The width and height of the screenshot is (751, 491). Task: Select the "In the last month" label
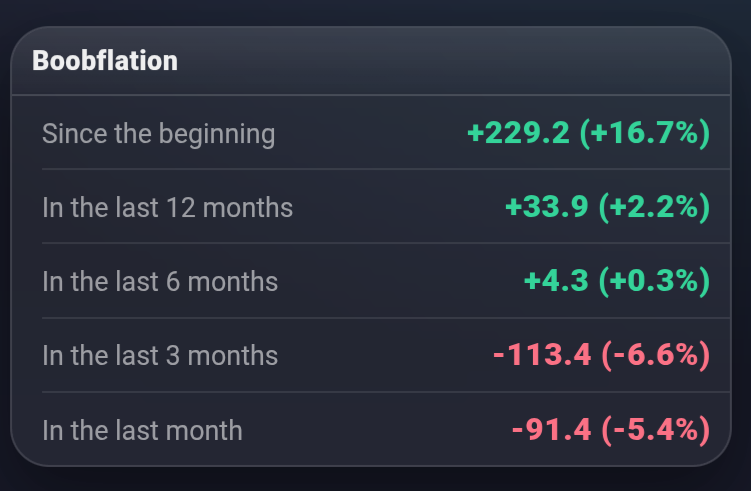(142, 430)
